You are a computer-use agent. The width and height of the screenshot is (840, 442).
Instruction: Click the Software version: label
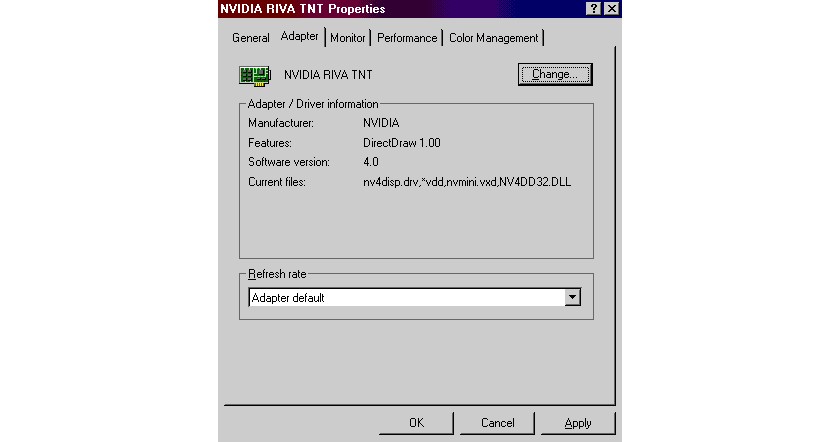[289, 162]
